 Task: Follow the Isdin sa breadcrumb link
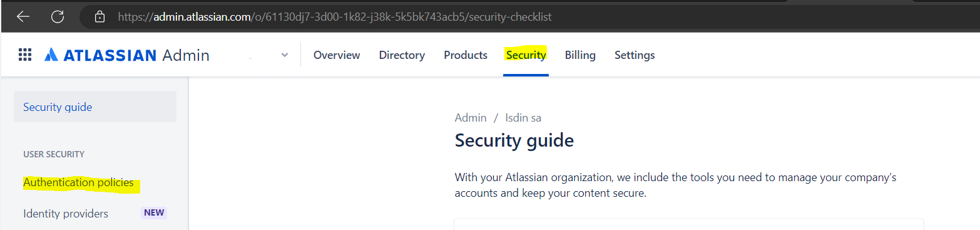click(523, 117)
